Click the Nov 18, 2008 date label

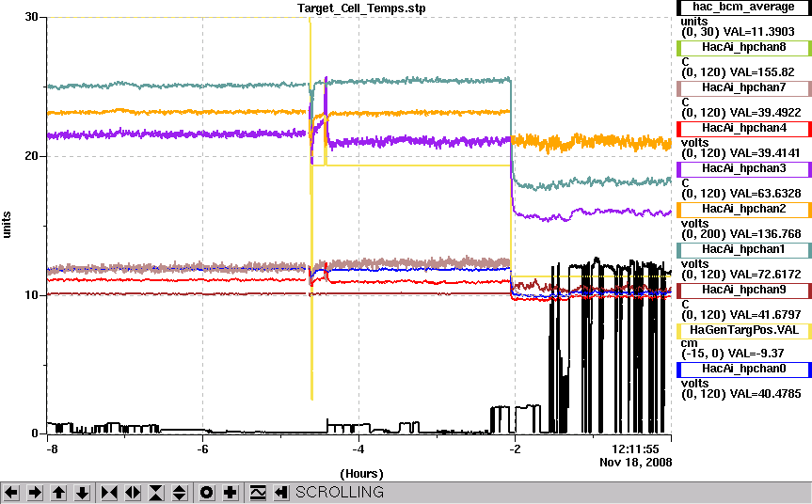point(636,462)
